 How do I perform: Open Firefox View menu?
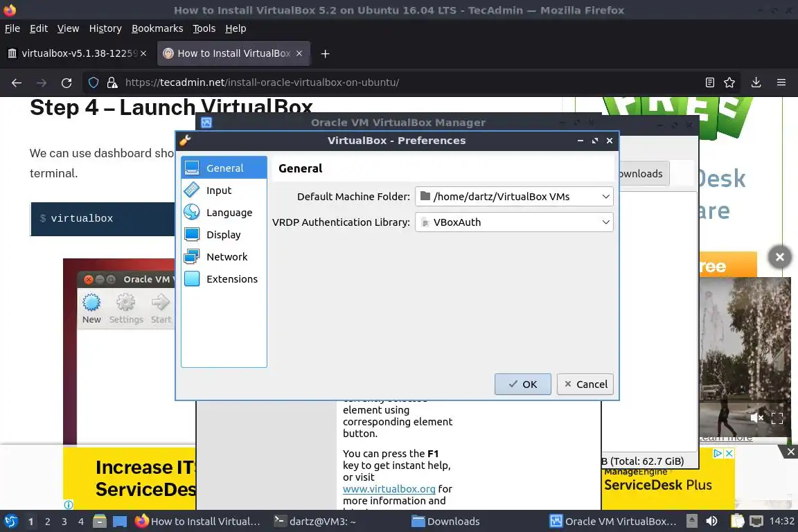coord(68,28)
